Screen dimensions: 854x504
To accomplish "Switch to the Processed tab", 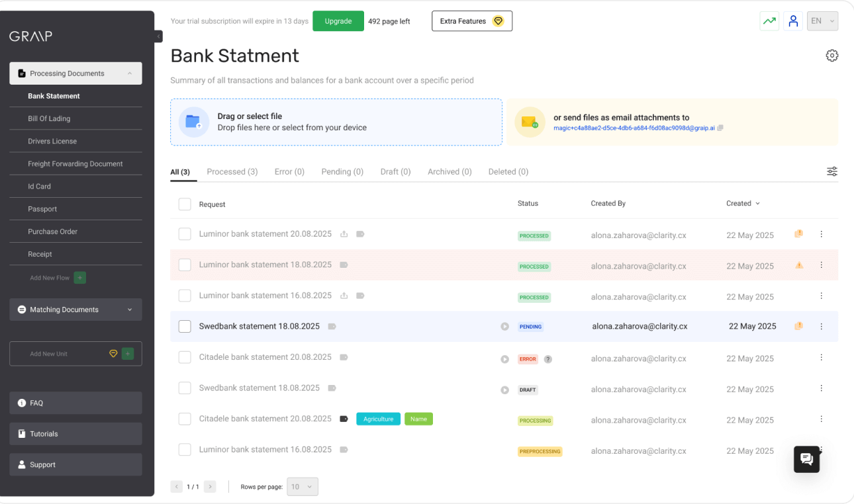I will [x=232, y=171].
